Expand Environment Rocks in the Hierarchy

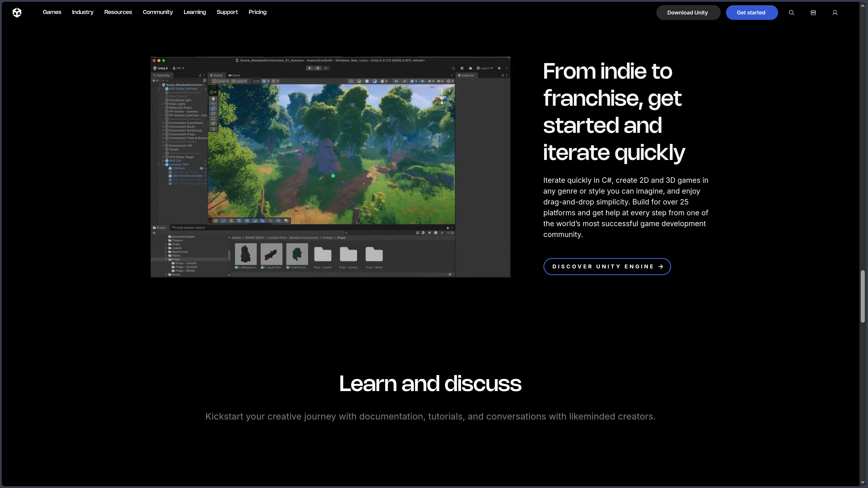(163, 127)
